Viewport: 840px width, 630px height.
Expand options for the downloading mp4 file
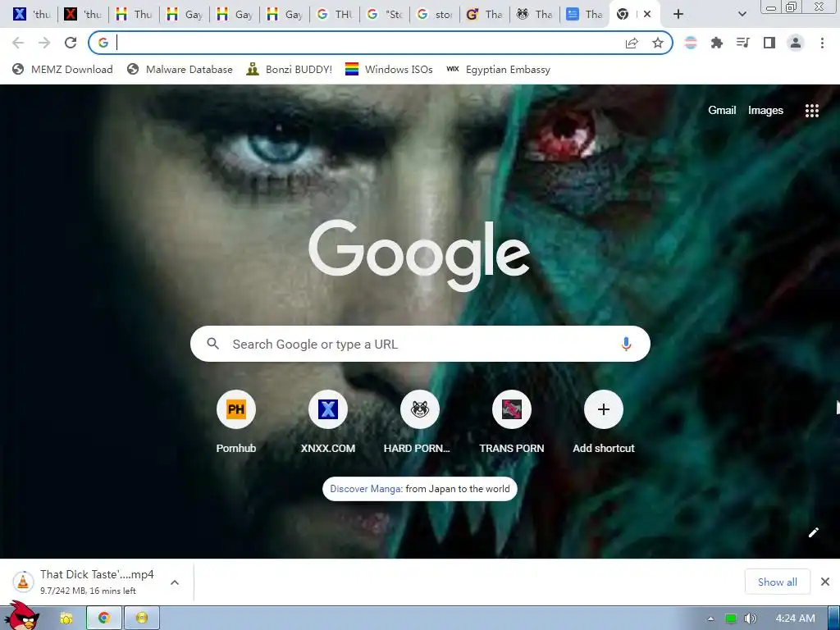tap(175, 582)
